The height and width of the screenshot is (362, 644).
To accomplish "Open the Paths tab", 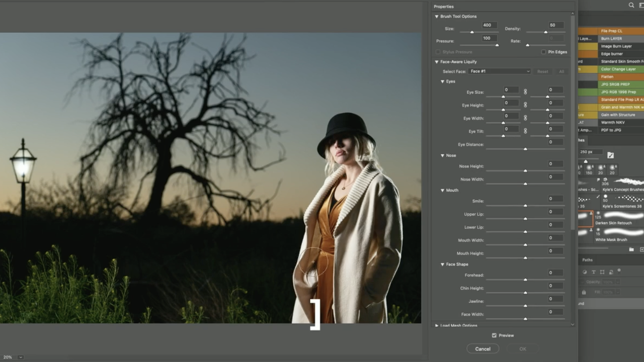I will pyautogui.click(x=588, y=260).
